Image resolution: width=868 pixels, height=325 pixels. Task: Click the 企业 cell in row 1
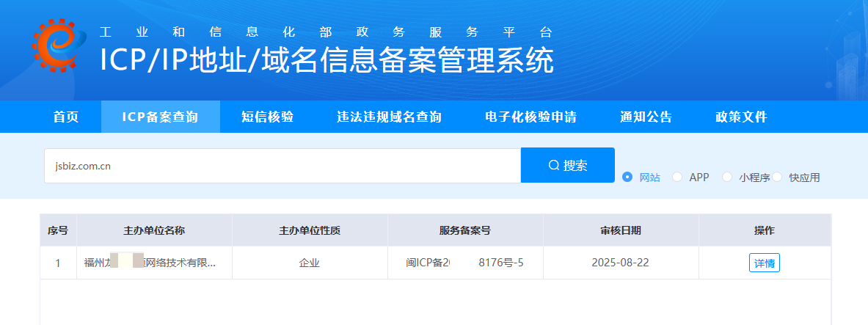click(x=310, y=263)
